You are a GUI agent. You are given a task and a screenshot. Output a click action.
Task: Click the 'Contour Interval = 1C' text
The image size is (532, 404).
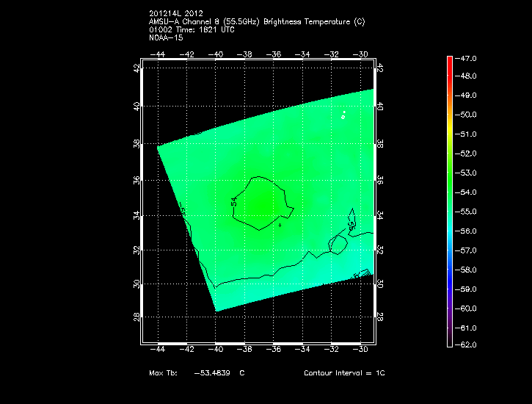(x=344, y=373)
